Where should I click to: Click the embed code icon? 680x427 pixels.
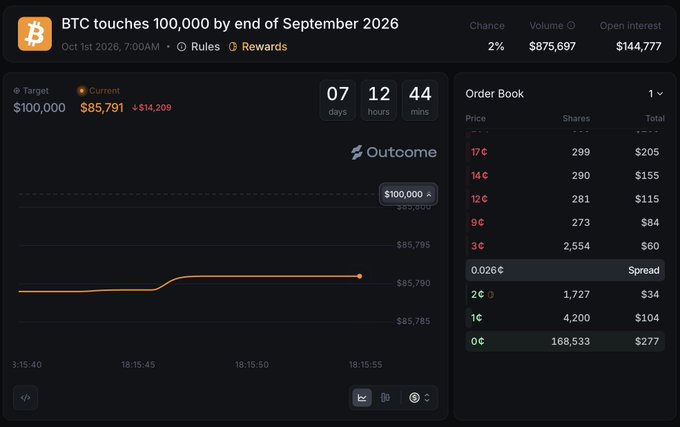(26, 398)
